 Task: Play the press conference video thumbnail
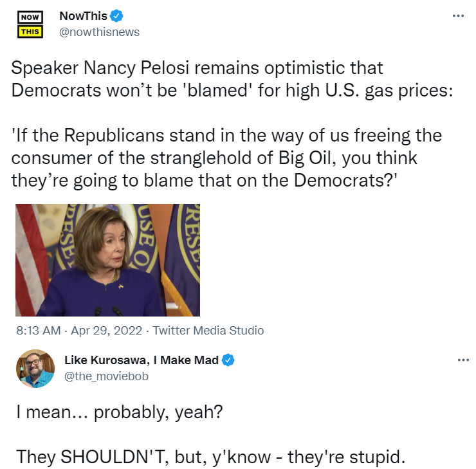coord(107,260)
